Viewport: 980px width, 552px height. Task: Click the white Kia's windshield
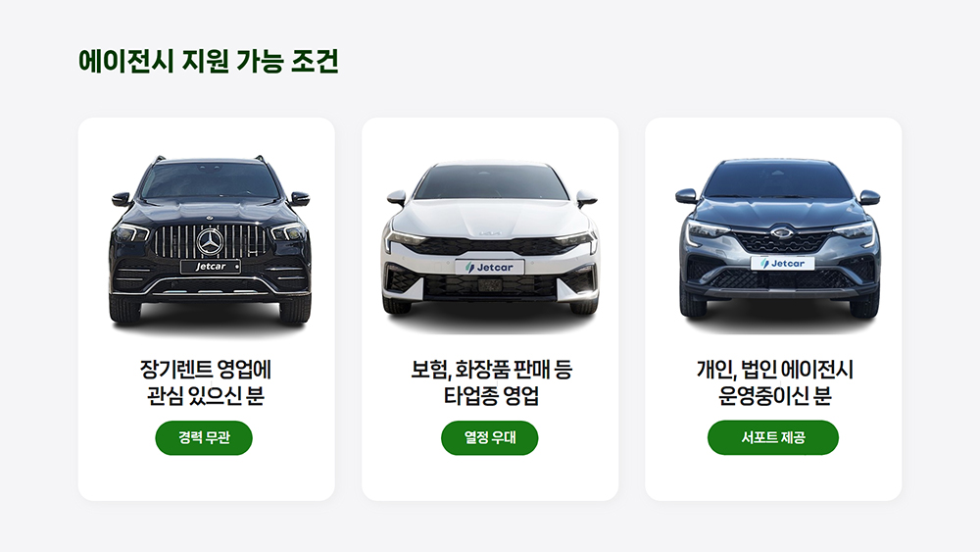tap(491, 183)
